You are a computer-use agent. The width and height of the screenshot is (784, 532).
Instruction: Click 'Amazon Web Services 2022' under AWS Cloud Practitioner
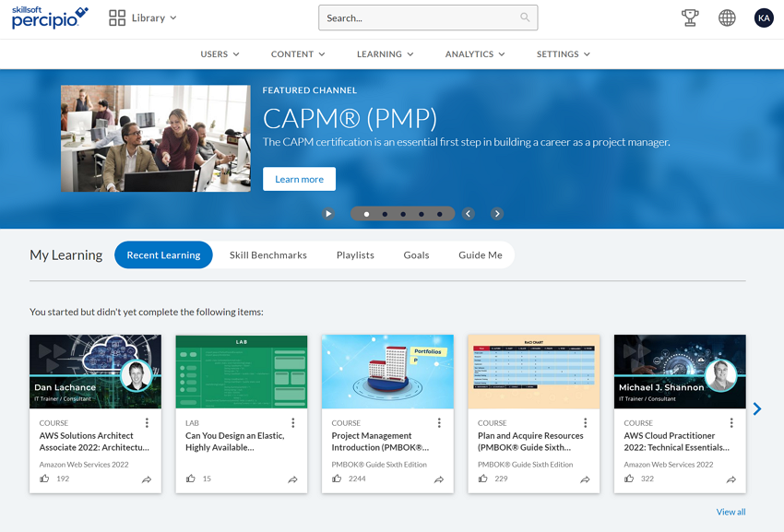[x=669, y=465]
